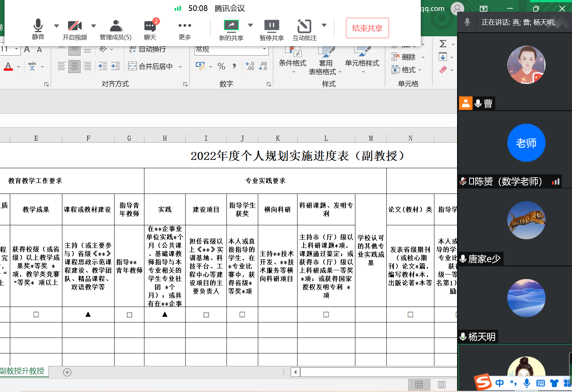This screenshot has width=572, height=392.
Task: Click the Wrap Text (自动换行) button
Action: click(147, 49)
